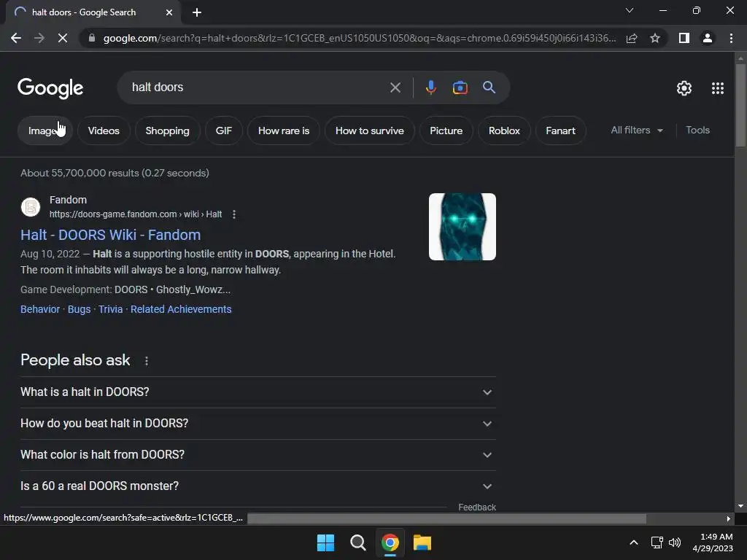Screen dimensions: 747x560
Task: Open a new browser tab
Action: [197, 12]
